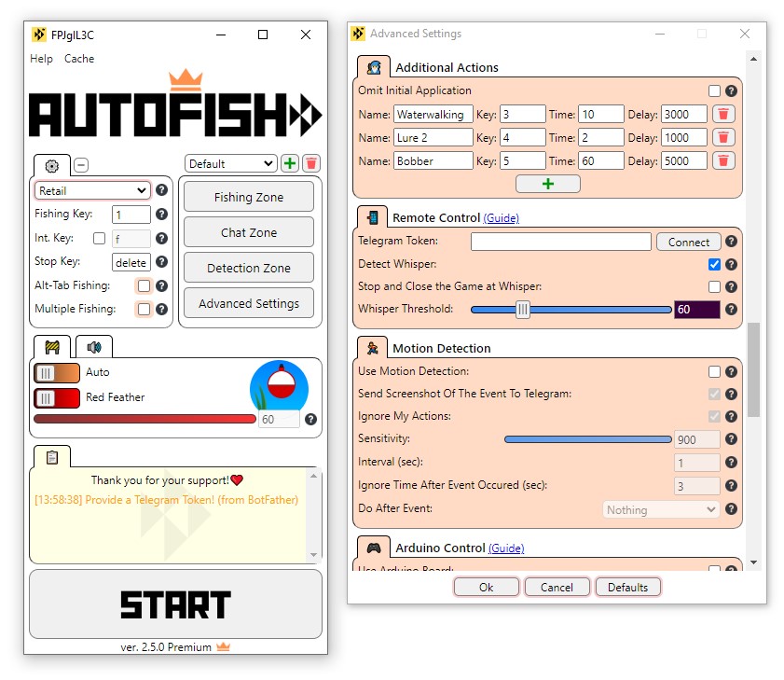Check Omit Initial Application

click(x=714, y=91)
